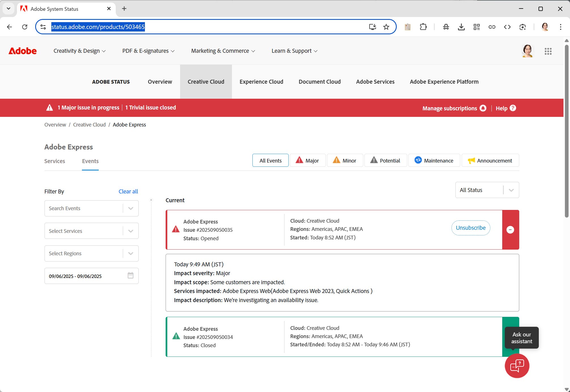The width and height of the screenshot is (570, 392).
Task: Go back to previous page
Action: pyautogui.click(x=9, y=27)
